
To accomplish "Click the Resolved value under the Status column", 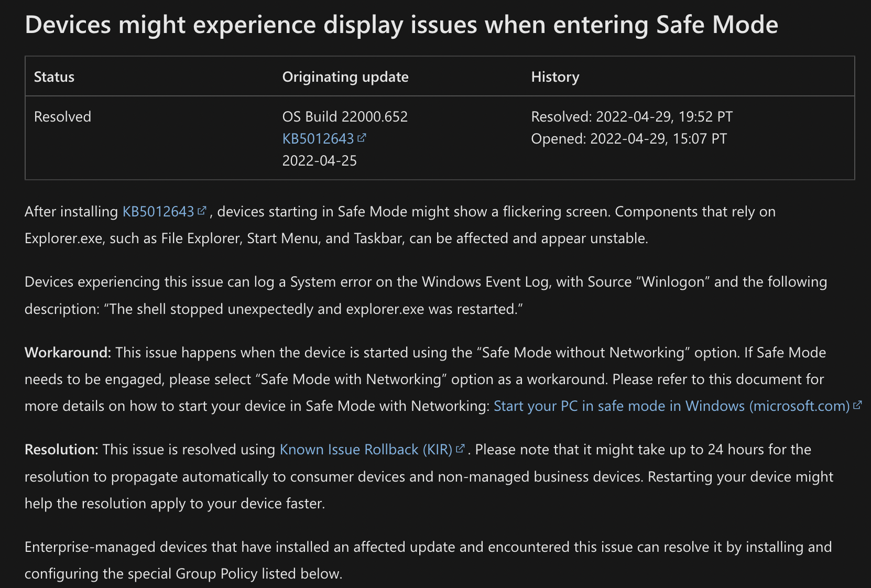I will pos(62,116).
